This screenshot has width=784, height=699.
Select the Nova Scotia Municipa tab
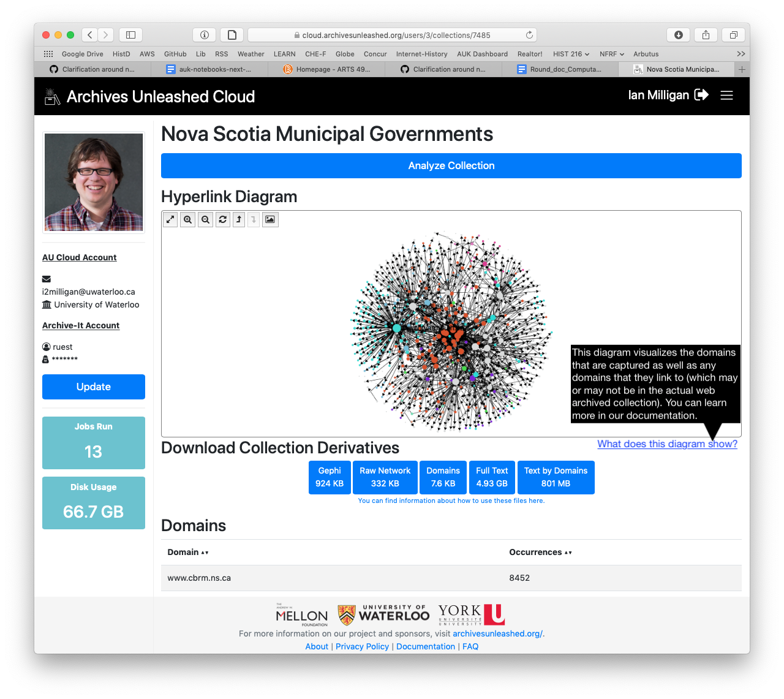click(677, 69)
